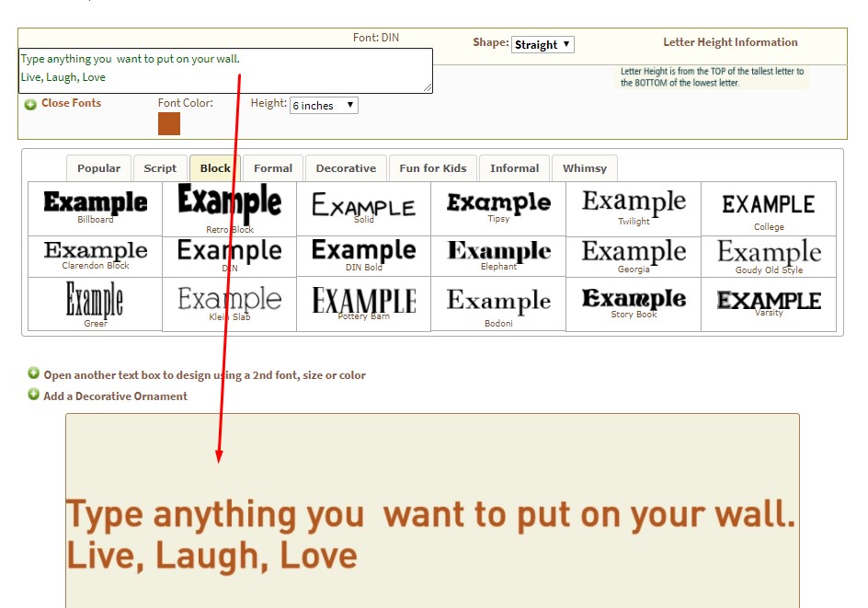Viewport: 868px width, 608px height.
Task: Click the green plus icon beside Close Fonts
Action: click(30, 104)
